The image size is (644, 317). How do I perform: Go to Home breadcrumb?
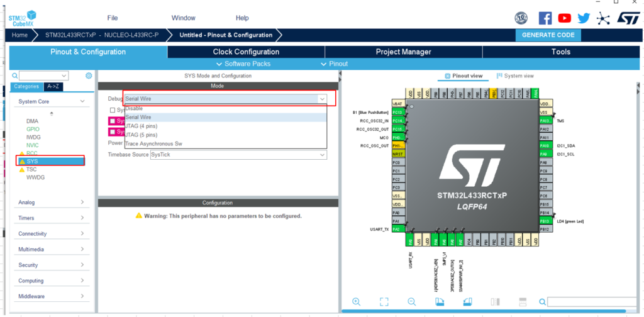pos(19,35)
